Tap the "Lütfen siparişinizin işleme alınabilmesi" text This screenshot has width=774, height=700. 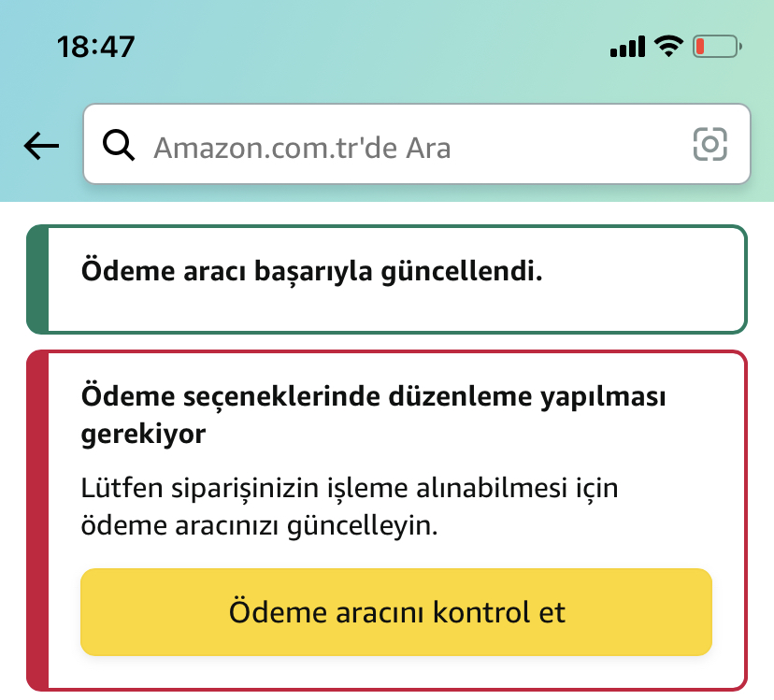pyautogui.click(x=351, y=487)
